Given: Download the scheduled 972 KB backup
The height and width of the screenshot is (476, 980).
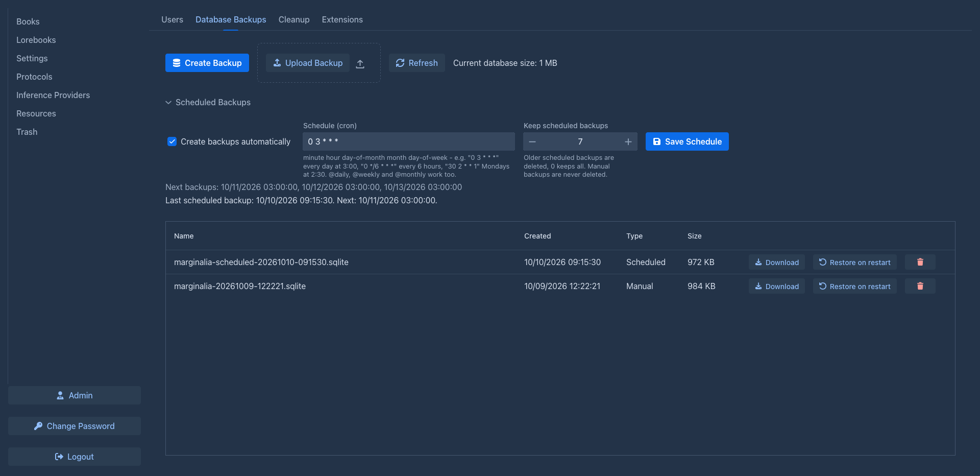Looking at the screenshot, I should coord(777,262).
